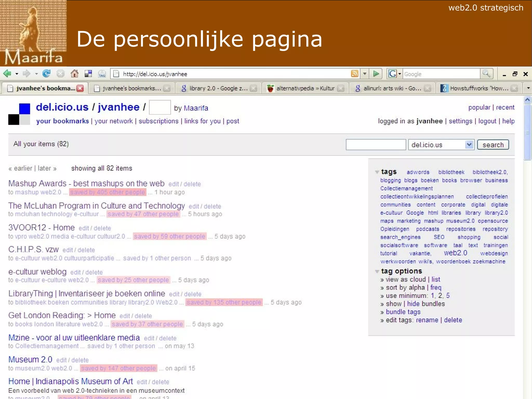Click the RSS feed icon in address bar
Screen dimensions: 532x399
[355, 74]
